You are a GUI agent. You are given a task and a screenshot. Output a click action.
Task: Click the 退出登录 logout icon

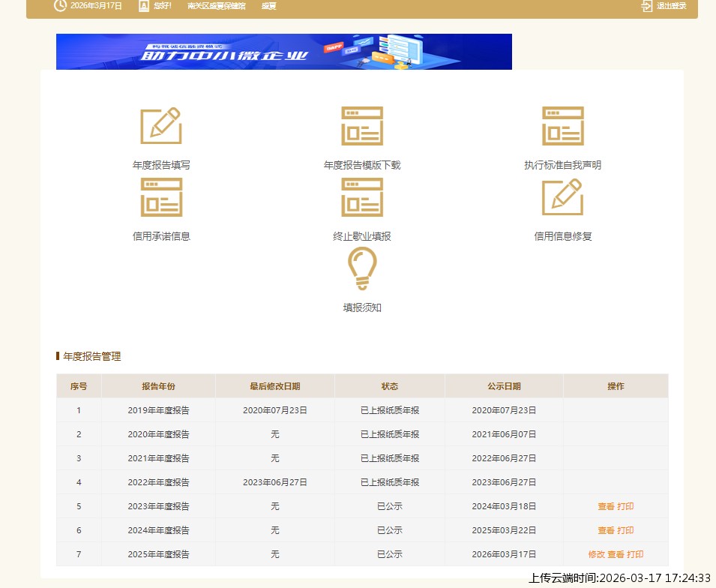click(x=646, y=6)
